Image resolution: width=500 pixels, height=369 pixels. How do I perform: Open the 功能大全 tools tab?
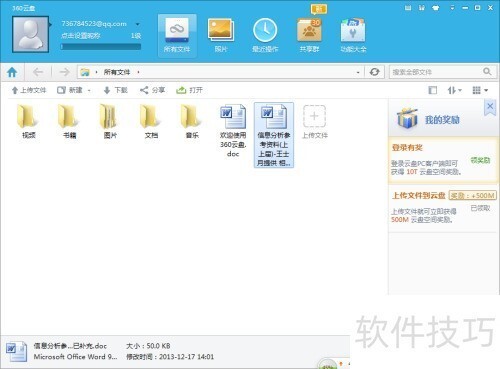[x=353, y=36]
